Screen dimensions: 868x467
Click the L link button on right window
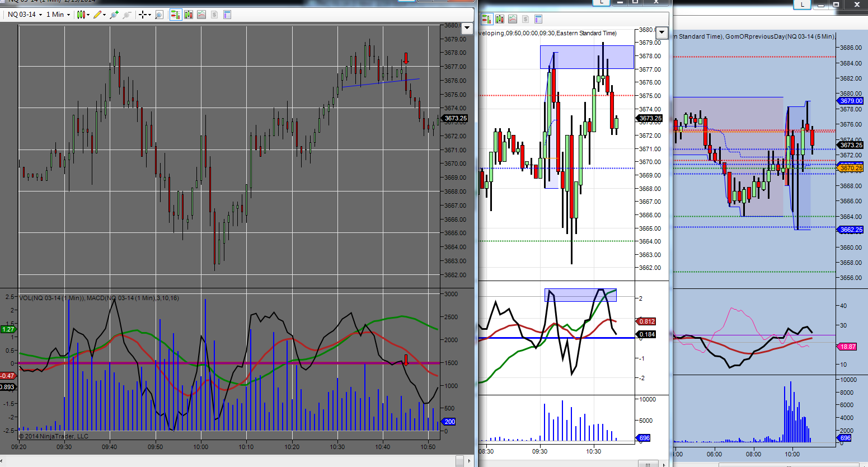pos(803,4)
